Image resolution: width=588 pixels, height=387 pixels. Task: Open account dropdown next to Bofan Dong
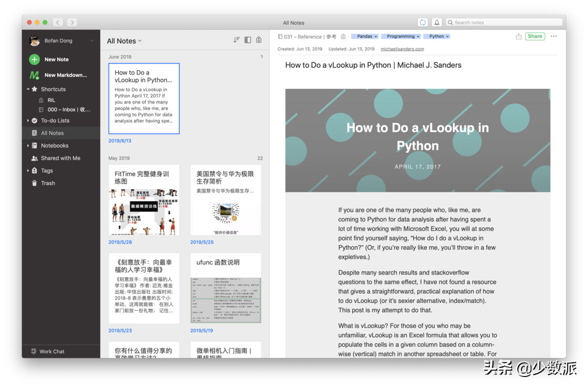point(92,40)
